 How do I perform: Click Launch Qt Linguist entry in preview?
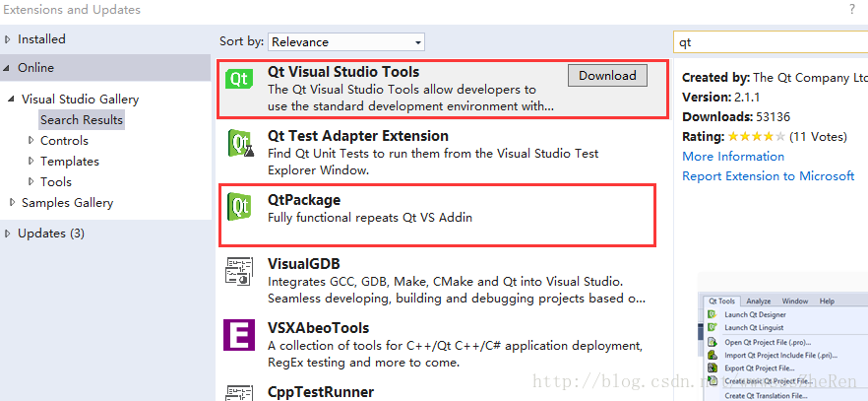[x=754, y=328]
